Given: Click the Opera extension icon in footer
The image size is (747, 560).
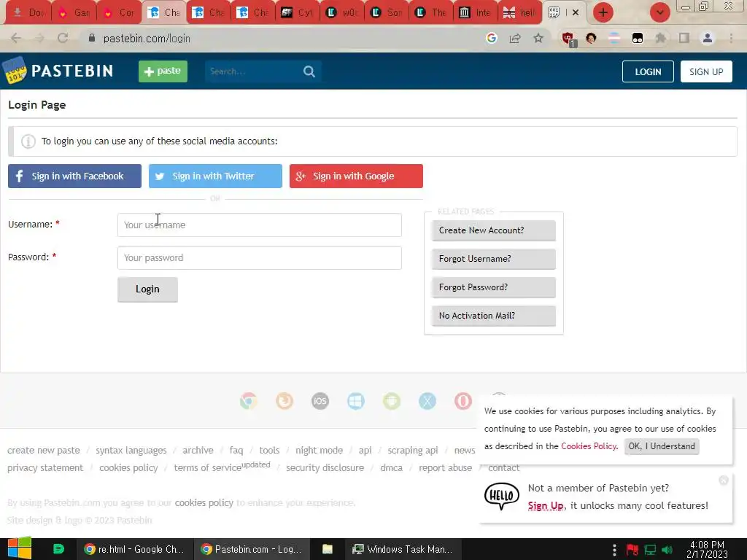Looking at the screenshot, I should tap(463, 401).
